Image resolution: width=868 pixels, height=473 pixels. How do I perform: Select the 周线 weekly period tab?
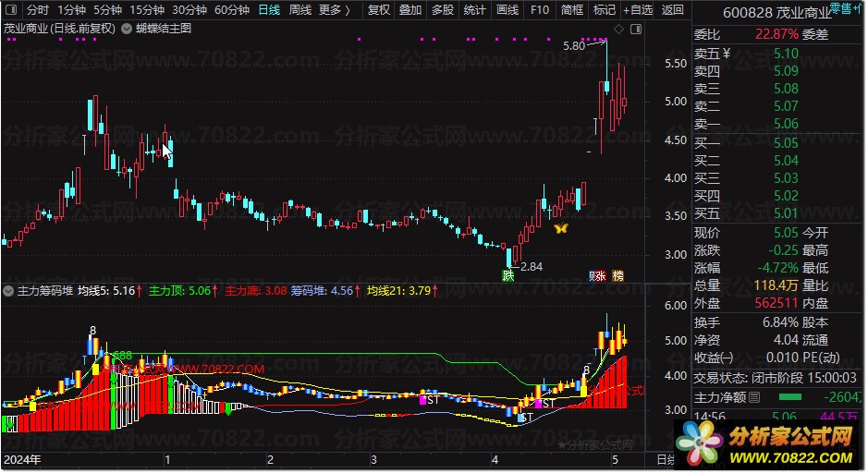tap(300, 10)
